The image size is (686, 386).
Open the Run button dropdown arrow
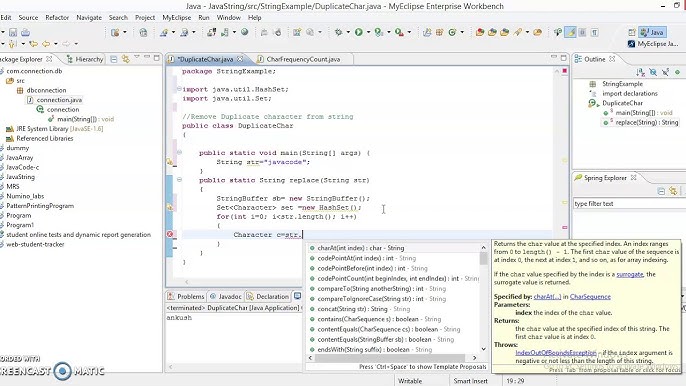(x=368, y=32)
